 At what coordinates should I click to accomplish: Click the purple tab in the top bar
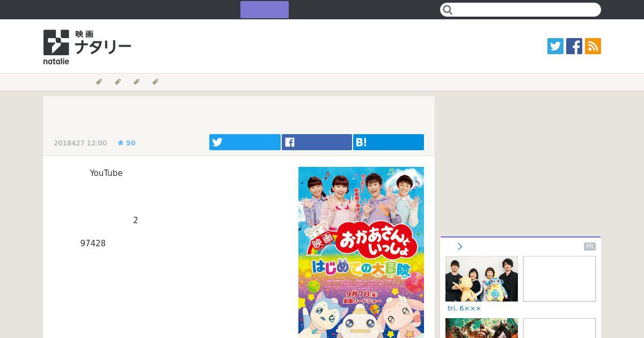(x=265, y=10)
